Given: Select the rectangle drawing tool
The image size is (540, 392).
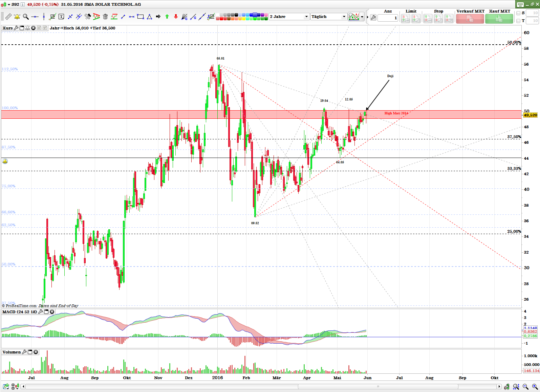Looking at the screenshot, I should [141, 17].
